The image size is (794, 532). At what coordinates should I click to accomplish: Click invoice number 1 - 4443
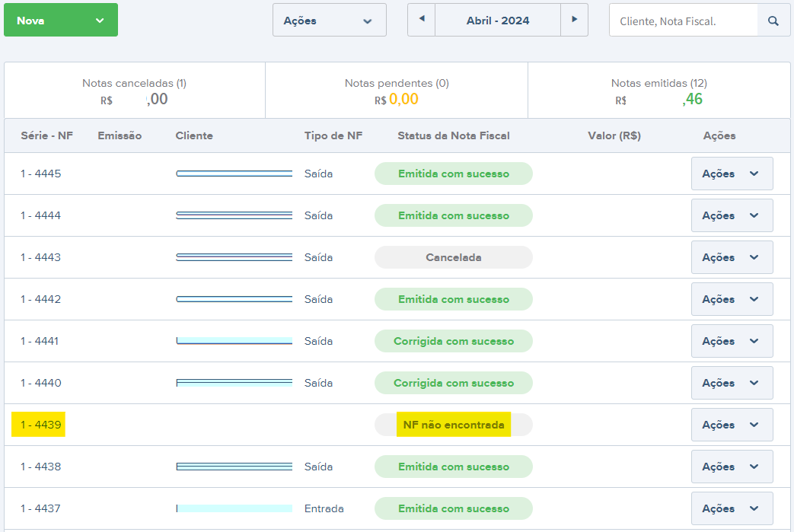point(40,257)
